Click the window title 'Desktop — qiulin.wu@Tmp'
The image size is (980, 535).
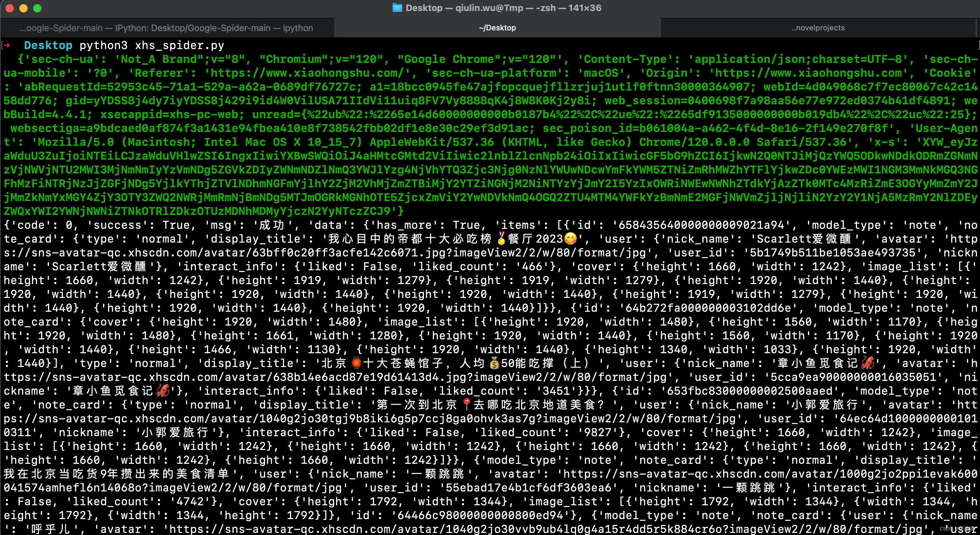click(464, 8)
